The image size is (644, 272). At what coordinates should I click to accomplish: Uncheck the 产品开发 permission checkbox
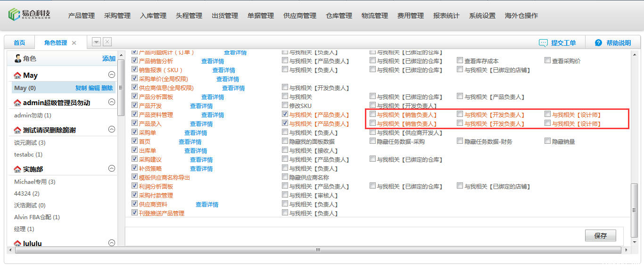pyautogui.click(x=135, y=106)
